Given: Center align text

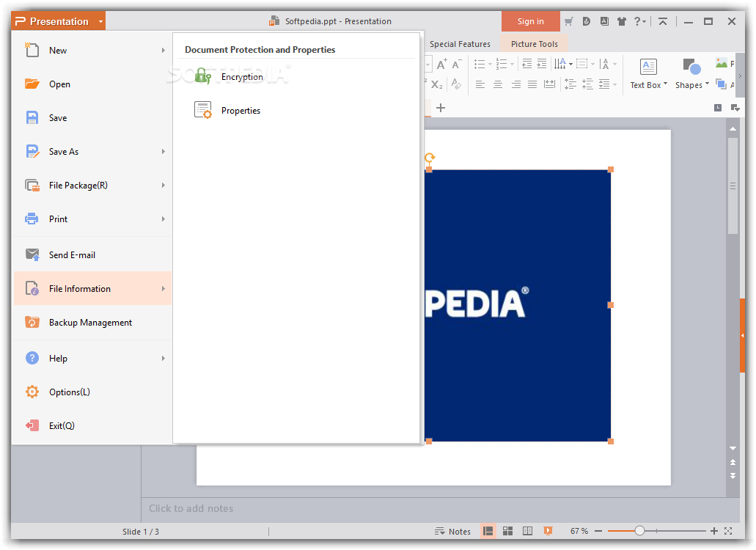Looking at the screenshot, I should click(x=498, y=85).
